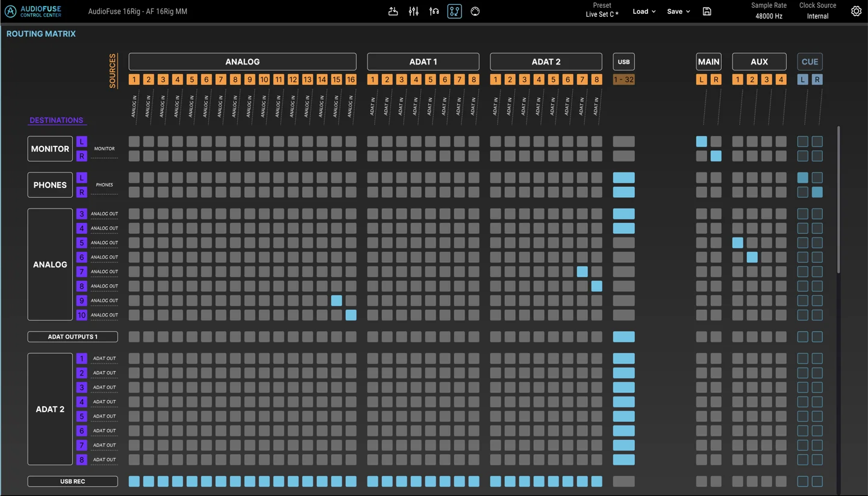This screenshot has height=496, width=868.
Task: Click the Sample Rate 48000 Hz value
Action: point(769,16)
